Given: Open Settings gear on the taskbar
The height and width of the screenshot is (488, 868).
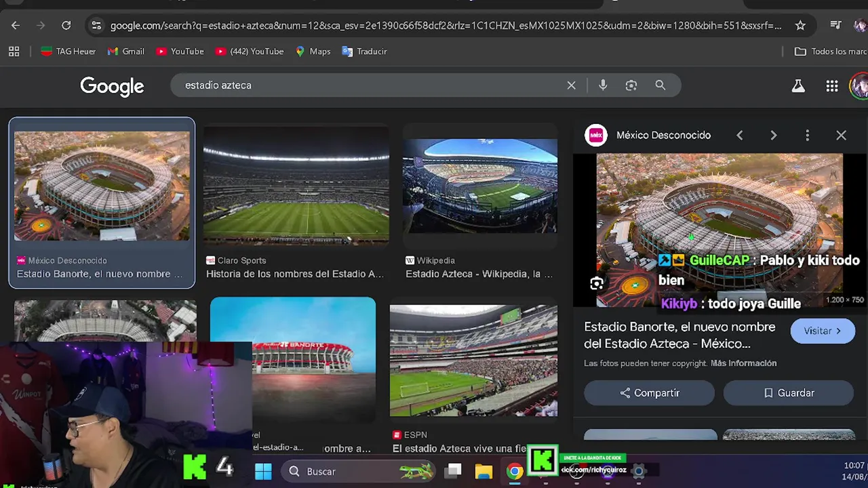Looking at the screenshot, I should 638,471.
